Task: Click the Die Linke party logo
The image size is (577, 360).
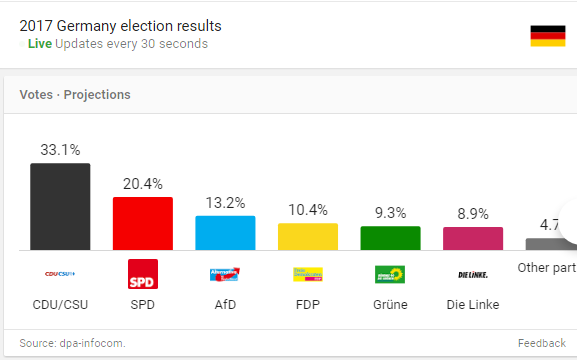Action: pyautogui.click(x=473, y=275)
